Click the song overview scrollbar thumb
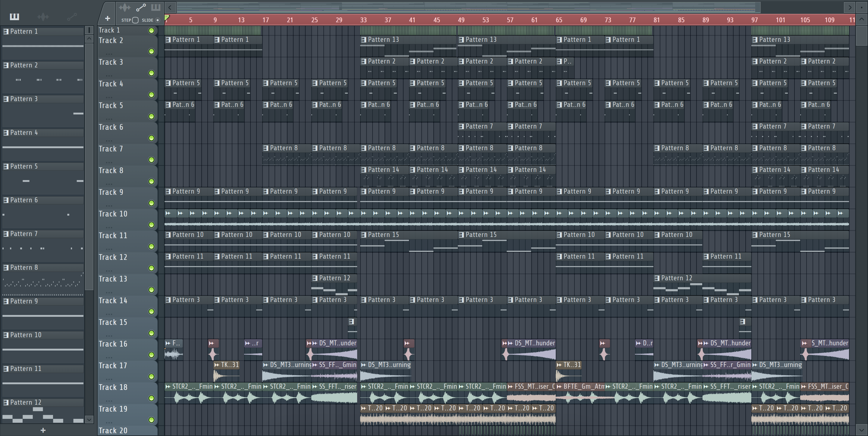The width and height of the screenshot is (868, 436). [x=468, y=7]
